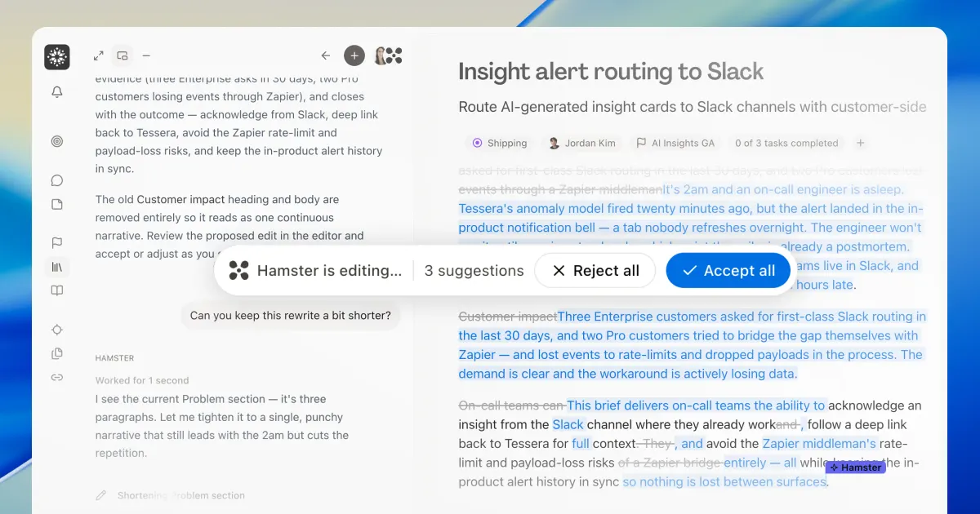Viewport: 980px width, 514px height.
Task: Click the '3 suggestions' count label
Action: tap(474, 271)
